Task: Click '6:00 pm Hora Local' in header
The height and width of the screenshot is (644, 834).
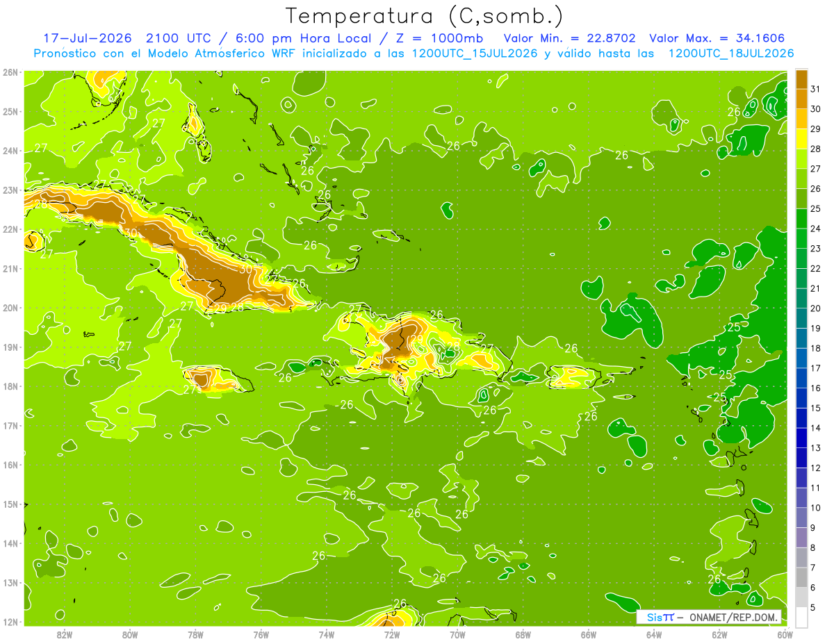Action: (x=303, y=38)
